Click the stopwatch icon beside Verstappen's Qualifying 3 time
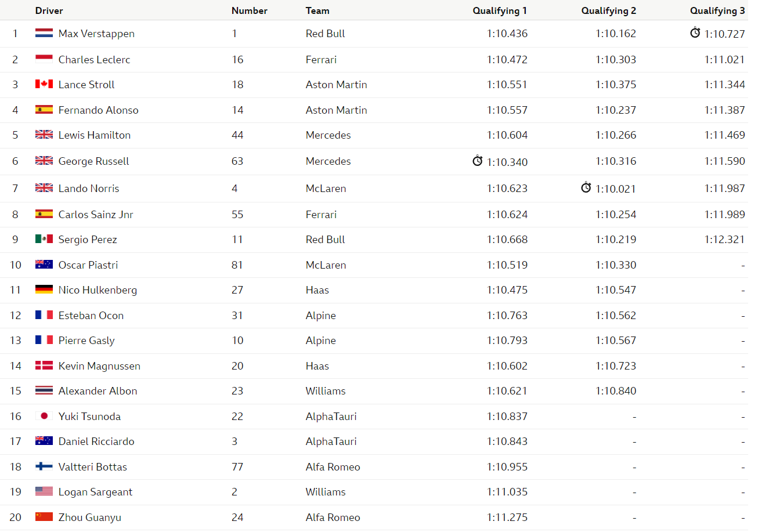 point(695,32)
